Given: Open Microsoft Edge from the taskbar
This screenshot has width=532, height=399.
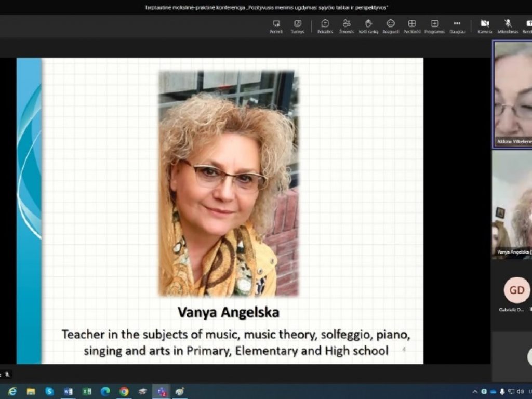Looking at the screenshot, I should [x=105, y=392].
